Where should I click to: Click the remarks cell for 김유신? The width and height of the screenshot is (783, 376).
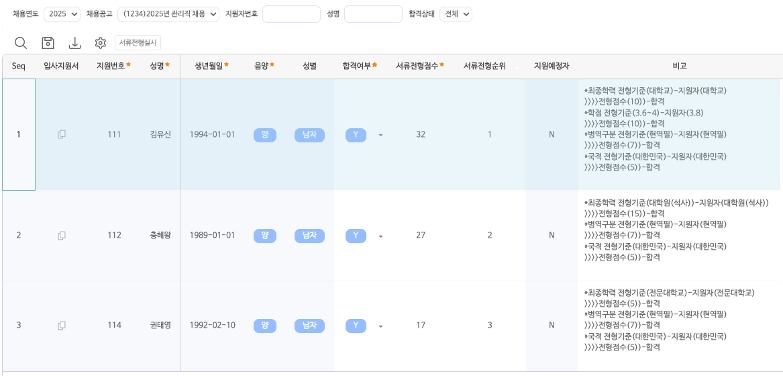click(680, 134)
